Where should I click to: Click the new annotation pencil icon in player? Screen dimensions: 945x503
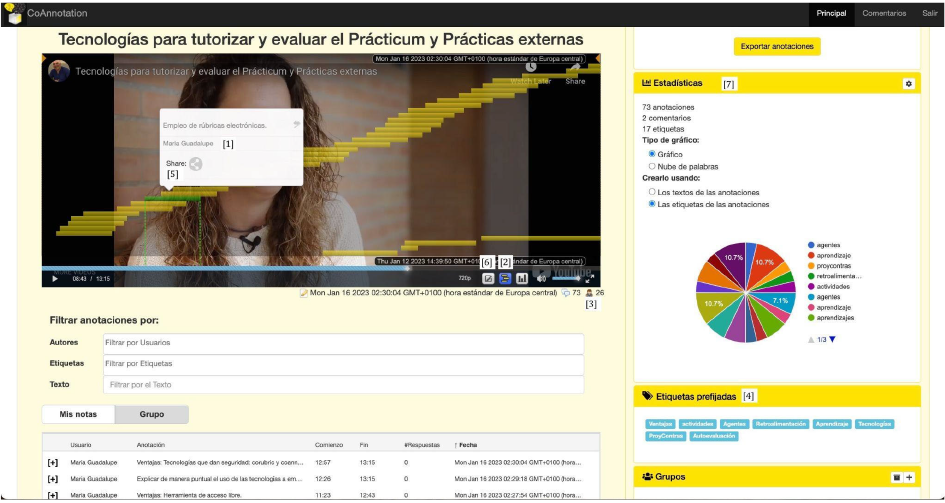[488, 279]
